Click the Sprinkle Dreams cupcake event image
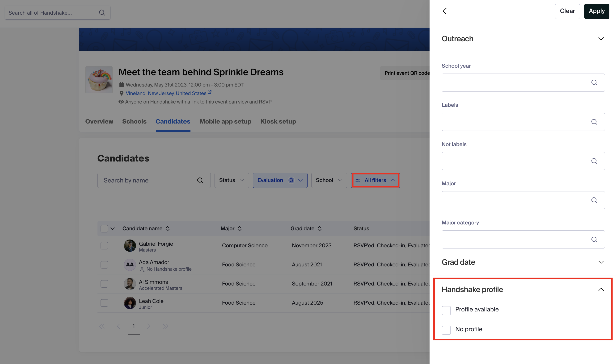 (x=99, y=80)
